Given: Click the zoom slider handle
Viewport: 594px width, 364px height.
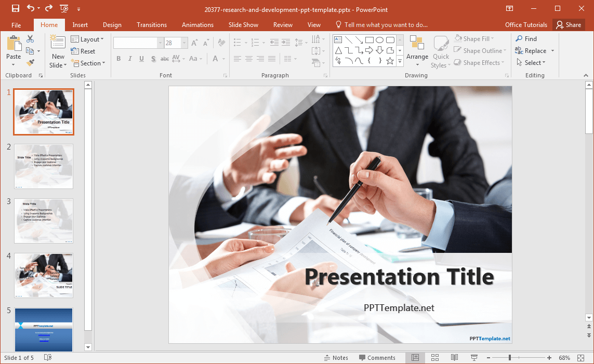Looking at the screenshot, I should click(x=510, y=358).
